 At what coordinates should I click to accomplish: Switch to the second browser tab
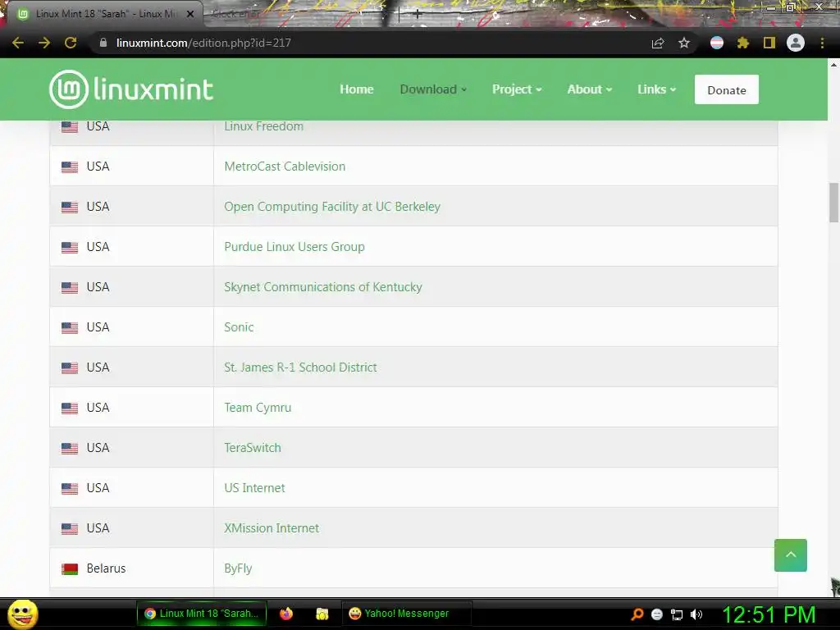(x=235, y=15)
